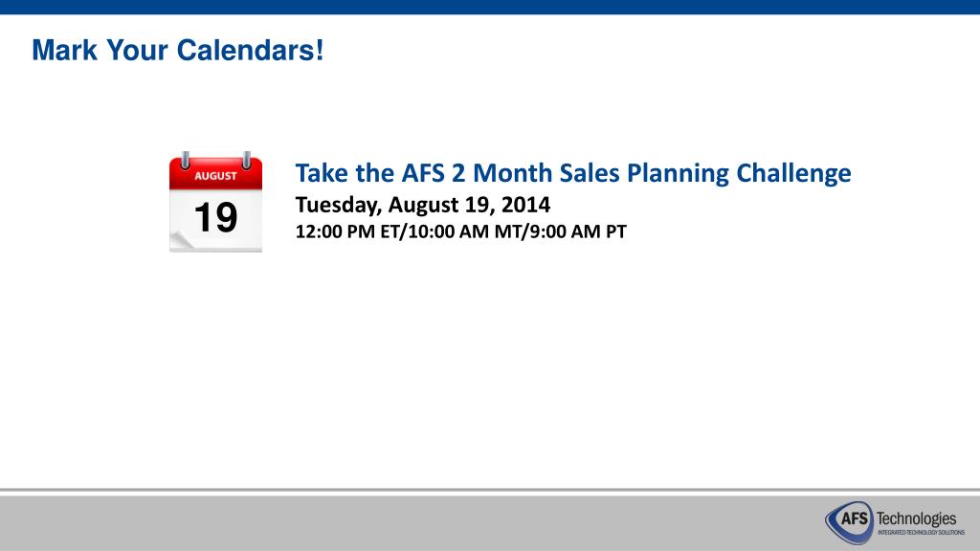Select the word Challenge in the heading
Screen dimensions: 980x551
point(793,173)
